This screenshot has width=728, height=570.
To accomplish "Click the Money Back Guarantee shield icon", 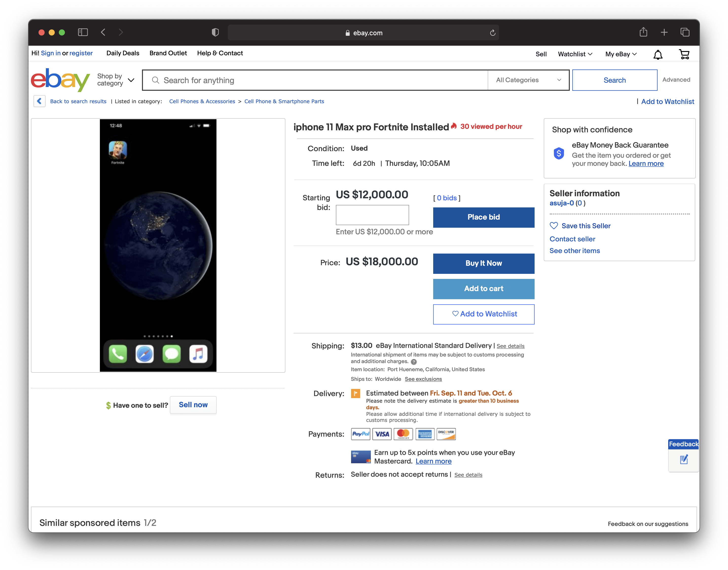I will coord(559,153).
